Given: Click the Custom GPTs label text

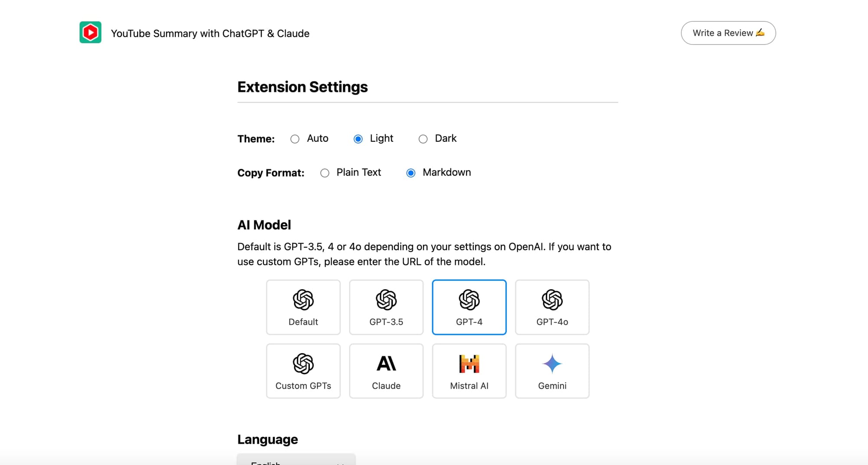Looking at the screenshot, I should (303, 386).
